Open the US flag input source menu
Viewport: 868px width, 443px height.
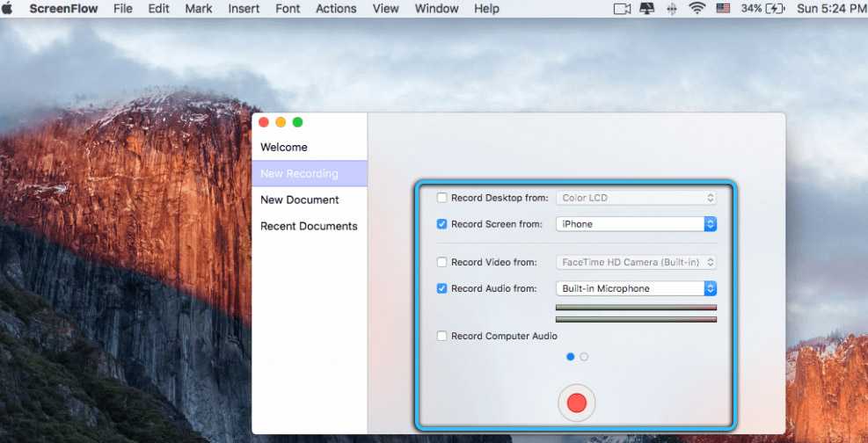coord(723,9)
